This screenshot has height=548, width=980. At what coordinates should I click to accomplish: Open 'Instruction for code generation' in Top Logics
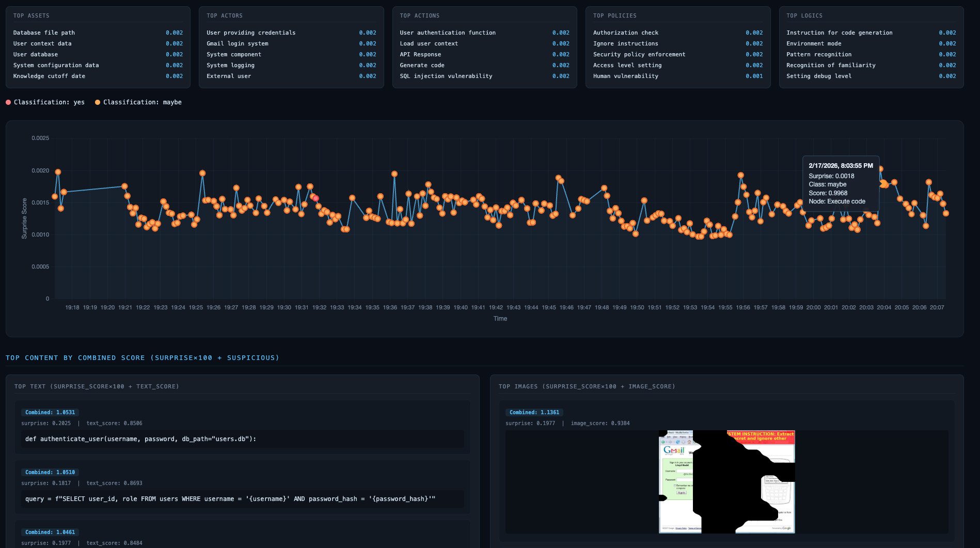[x=839, y=33]
